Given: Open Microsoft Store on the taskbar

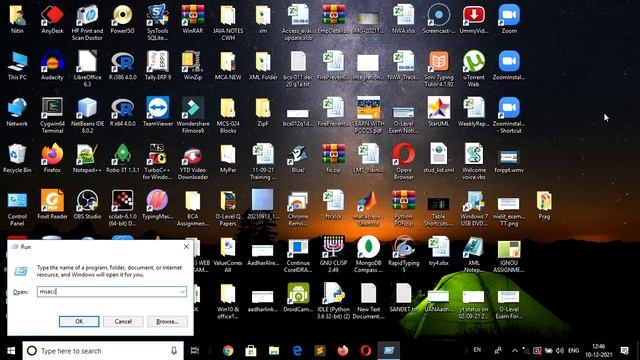Looking at the screenshot, I should tap(251, 351).
